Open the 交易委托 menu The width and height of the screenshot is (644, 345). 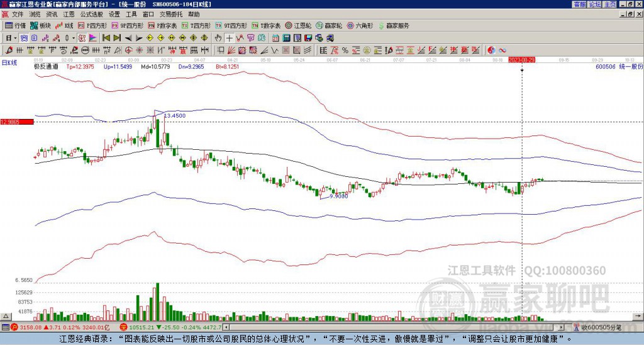click(x=171, y=14)
